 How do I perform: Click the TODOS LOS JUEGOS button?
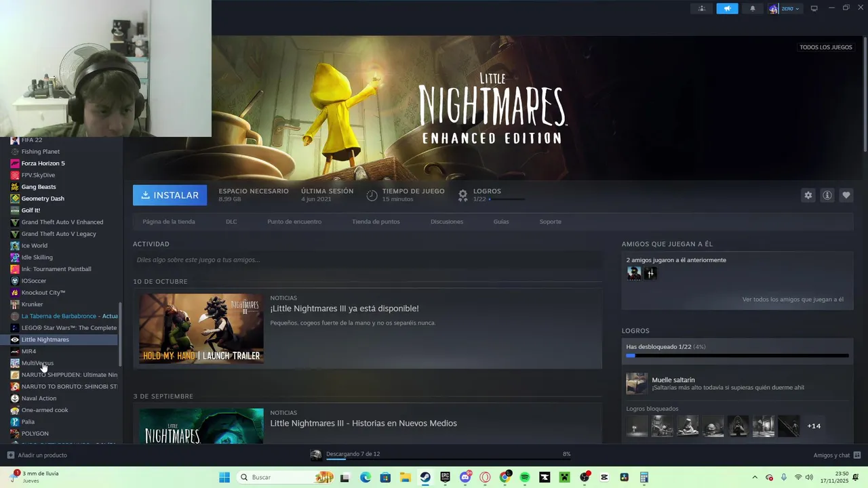[x=825, y=47]
